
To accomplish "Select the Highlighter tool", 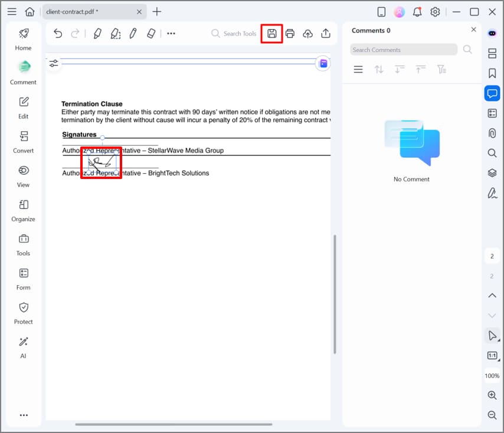I will 98,34.
